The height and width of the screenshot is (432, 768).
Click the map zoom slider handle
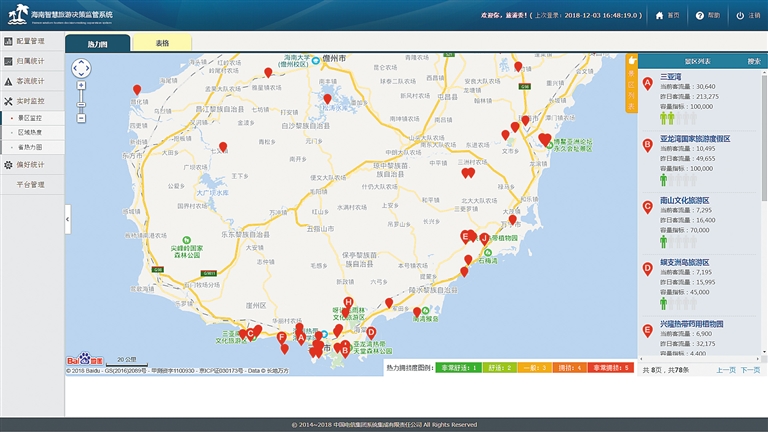[81, 103]
